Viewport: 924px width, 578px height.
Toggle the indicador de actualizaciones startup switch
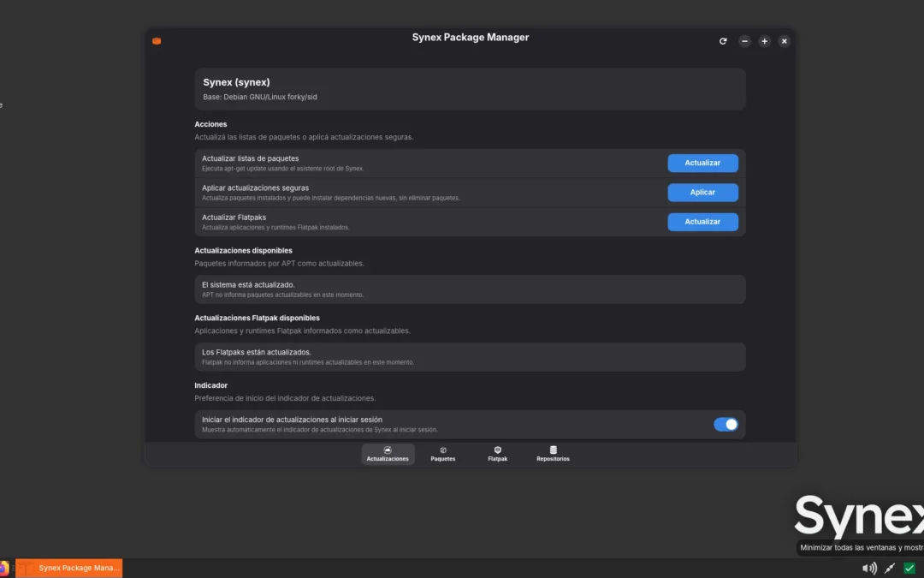tap(726, 424)
